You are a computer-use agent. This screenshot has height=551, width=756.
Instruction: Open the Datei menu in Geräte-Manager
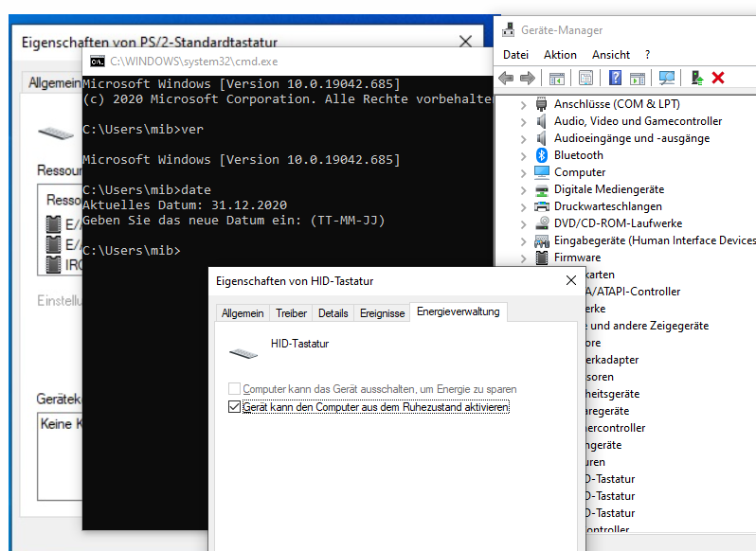click(x=515, y=55)
